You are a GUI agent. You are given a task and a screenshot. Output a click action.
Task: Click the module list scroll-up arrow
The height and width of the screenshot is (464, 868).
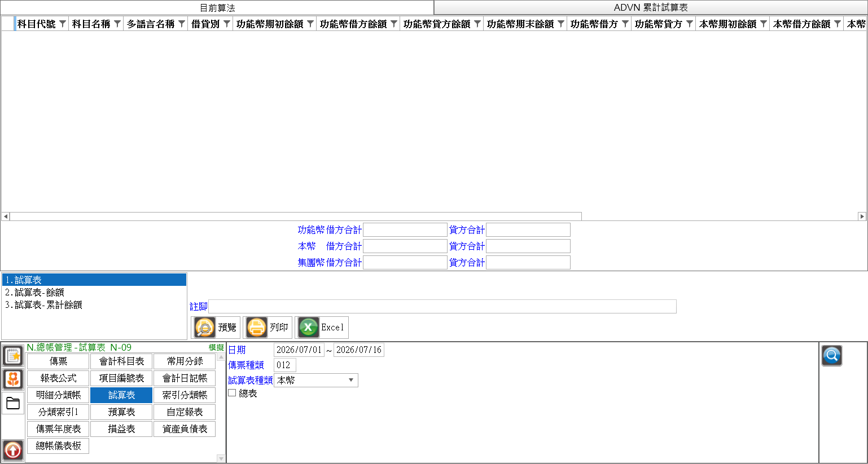coord(221,357)
